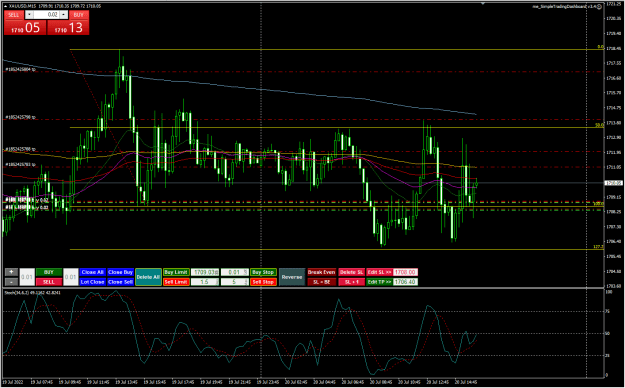Viewport: 625px width, 388px height.
Task: Click the Reverse button
Action: (x=292, y=277)
